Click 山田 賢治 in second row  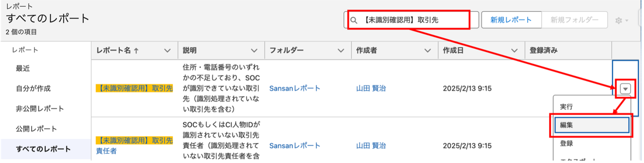point(371,145)
